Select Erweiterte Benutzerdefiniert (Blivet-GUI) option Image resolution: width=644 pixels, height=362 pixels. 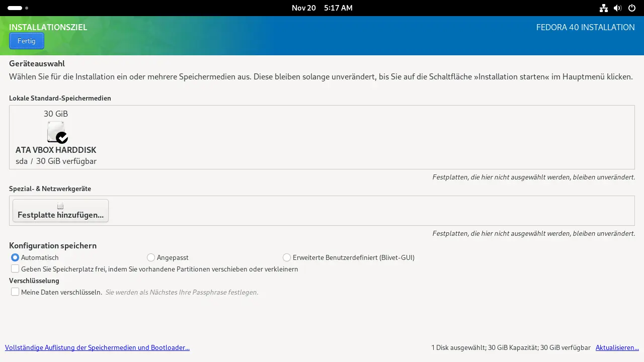tap(287, 257)
